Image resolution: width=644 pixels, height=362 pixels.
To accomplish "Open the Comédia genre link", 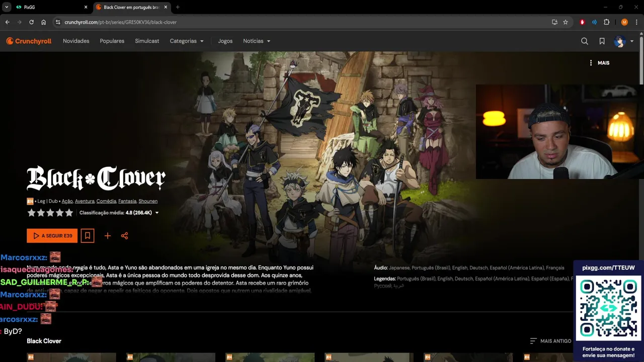I will [106, 201].
